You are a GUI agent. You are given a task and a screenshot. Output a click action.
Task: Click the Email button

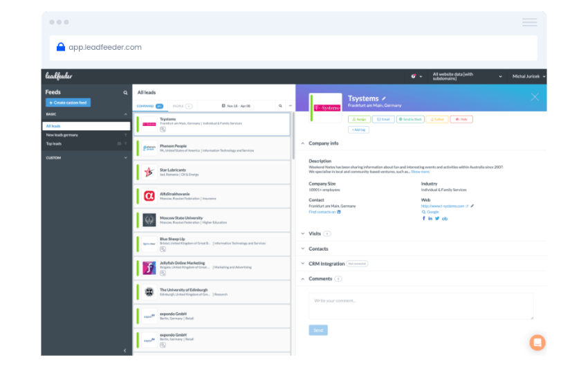383,119
